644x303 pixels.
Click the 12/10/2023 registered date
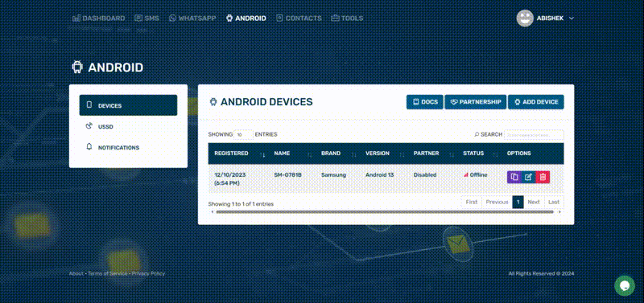230,175
